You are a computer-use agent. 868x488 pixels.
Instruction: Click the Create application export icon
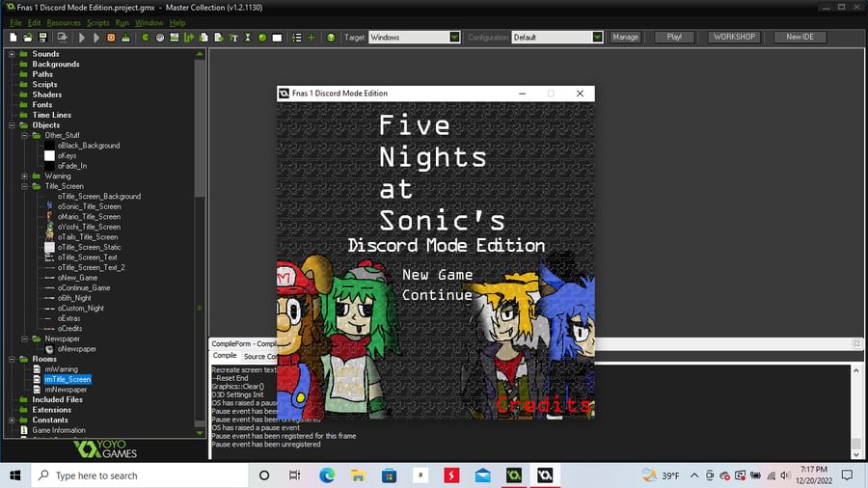[62, 38]
